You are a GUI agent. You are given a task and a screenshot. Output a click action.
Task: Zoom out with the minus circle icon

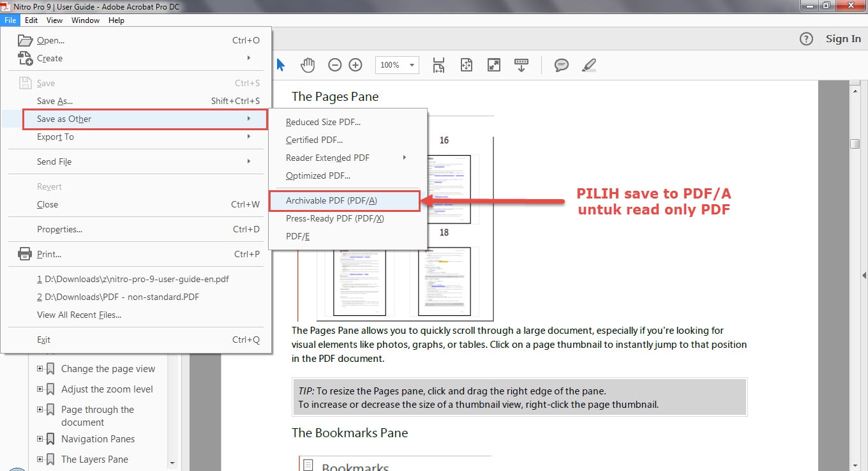point(335,65)
